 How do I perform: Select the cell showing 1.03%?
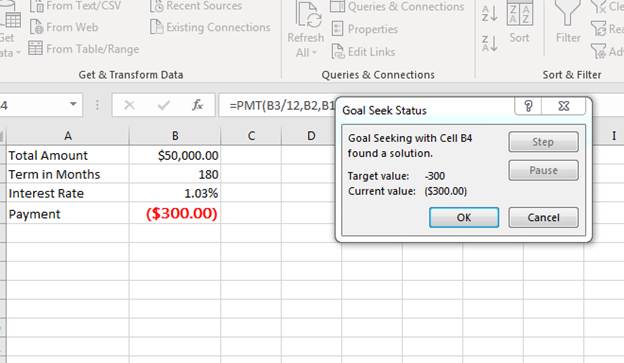(175, 193)
